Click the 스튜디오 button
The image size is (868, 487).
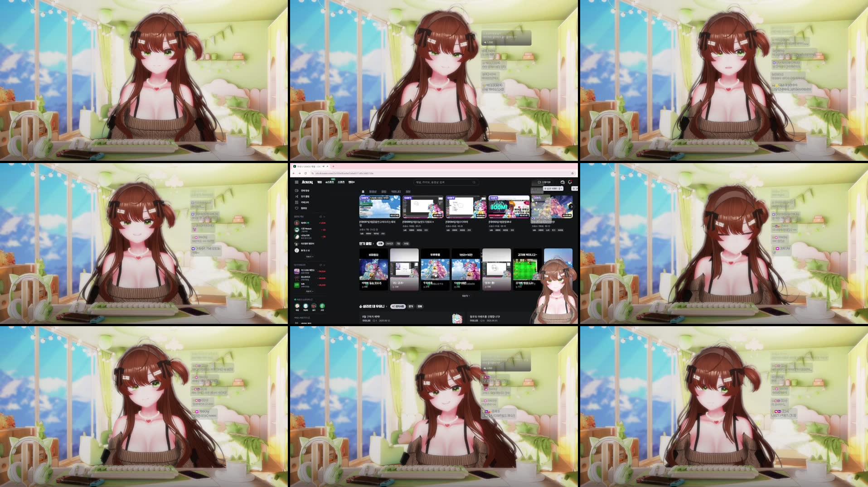544,182
